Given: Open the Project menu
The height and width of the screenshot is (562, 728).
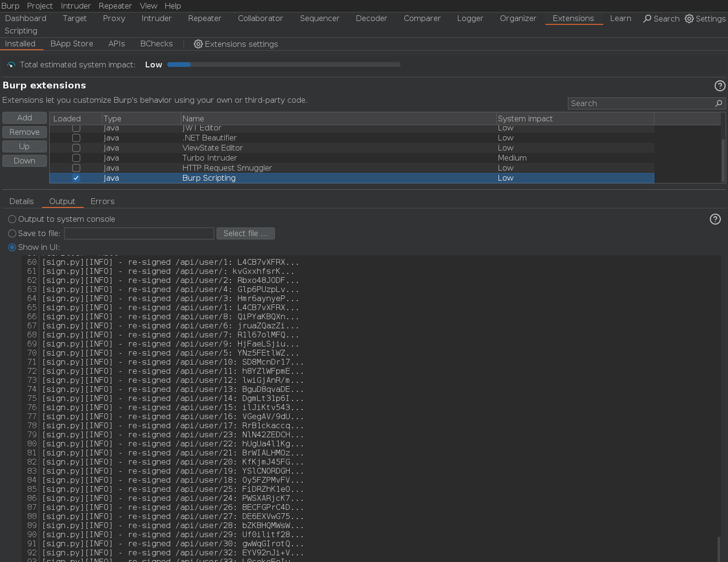Looking at the screenshot, I should pos(40,6).
